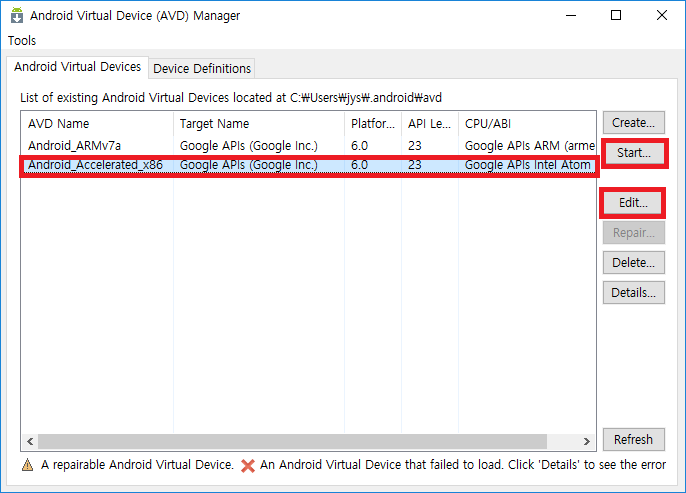Image resolution: width=686 pixels, height=493 pixels.
Task: Click the left scroll arrow of horizontal scrollbar
Action: coord(30,441)
